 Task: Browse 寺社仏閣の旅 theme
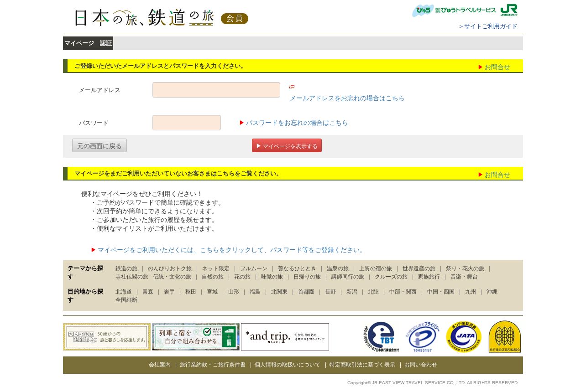[132, 277]
